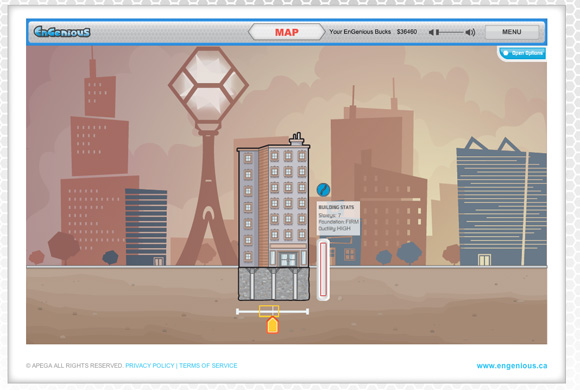580x390 pixels.
Task: Open the MAP tab
Action: (x=287, y=32)
